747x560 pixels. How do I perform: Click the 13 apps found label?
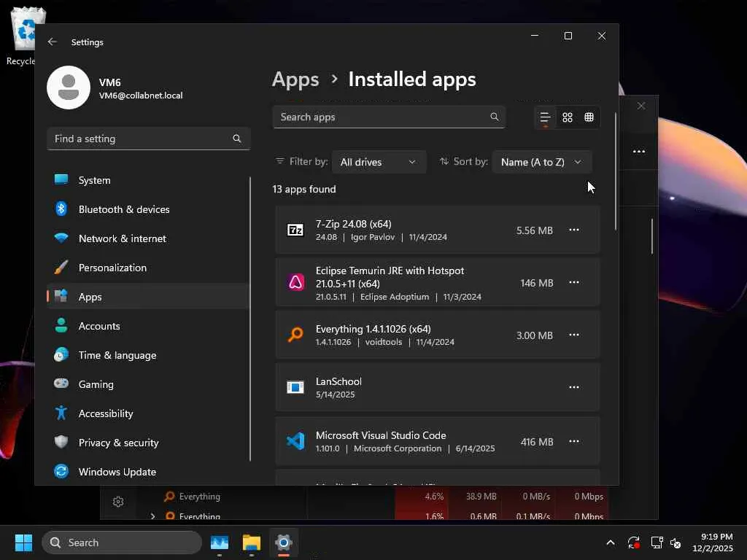(304, 189)
